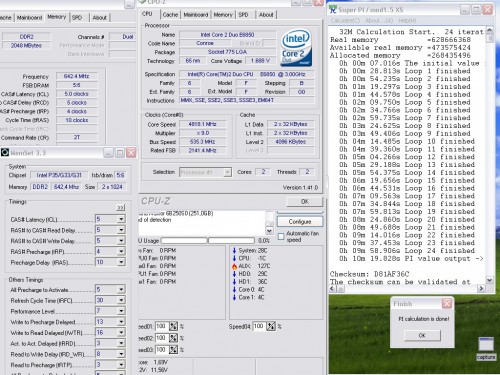The width and height of the screenshot is (500, 375).
Task: Open the Read to Write Delay dropdown
Action: click(121, 354)
